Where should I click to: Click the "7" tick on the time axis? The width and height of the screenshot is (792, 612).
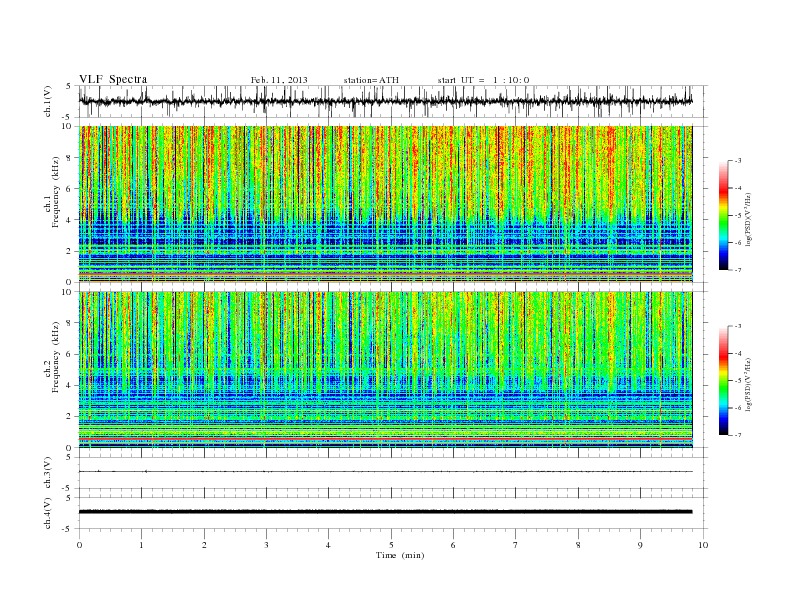516,545
